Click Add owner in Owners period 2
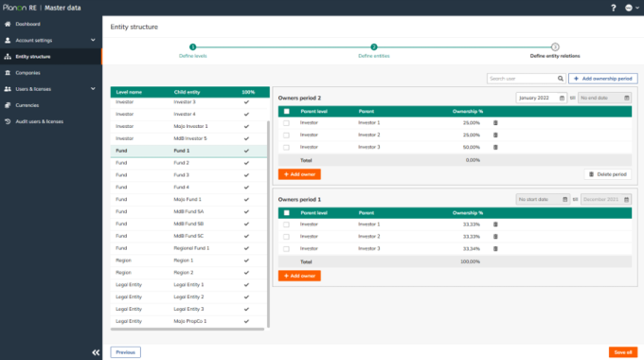This screenshot has width=644, height=360. tap(299, 174)
